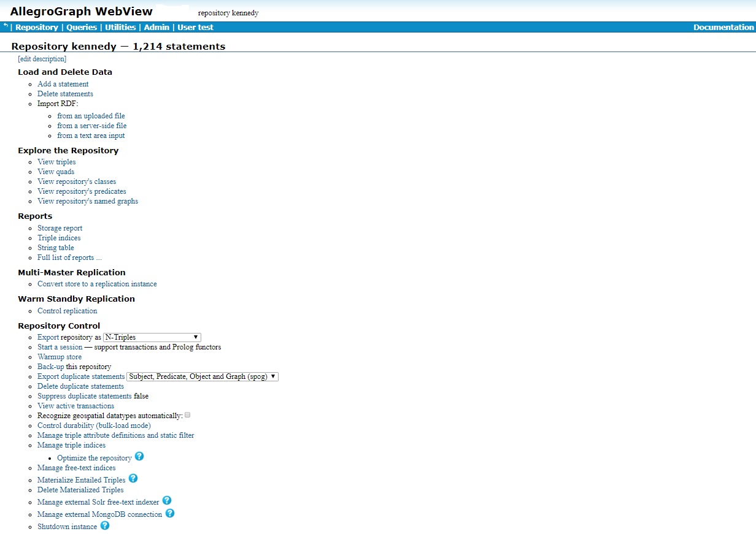Open the Add a statement page
Screen dimensions: 756x534
pos(63,83)
